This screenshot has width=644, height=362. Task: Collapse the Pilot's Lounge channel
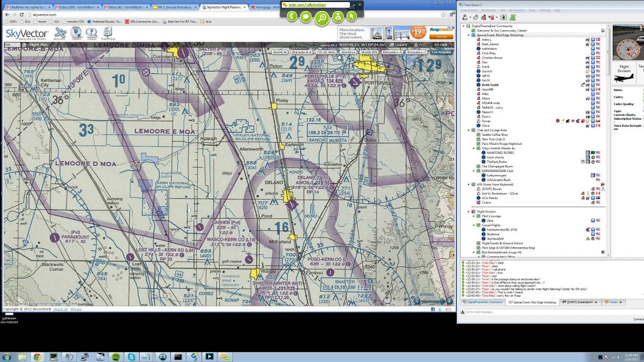tap(473, 216)
